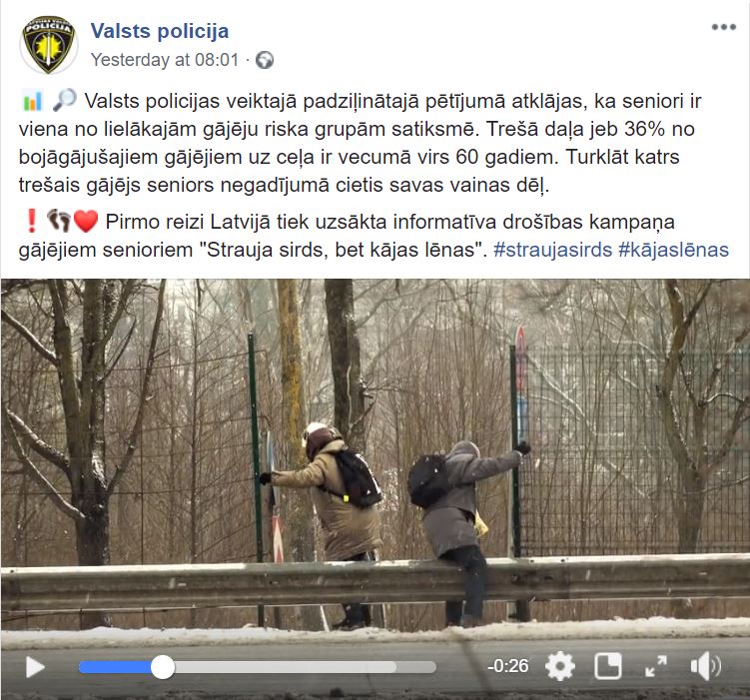Click the red heart emoji in post
The image size is (750, 700).
[x=86, y=222]
